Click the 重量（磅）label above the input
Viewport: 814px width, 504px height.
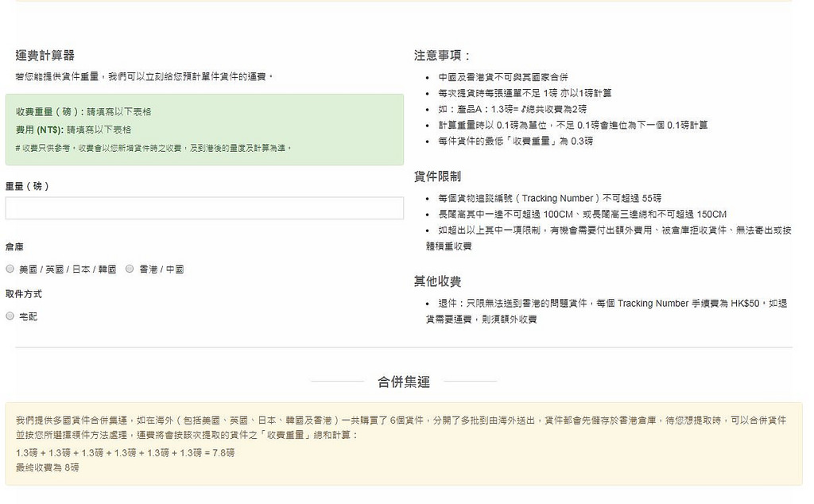28,186
